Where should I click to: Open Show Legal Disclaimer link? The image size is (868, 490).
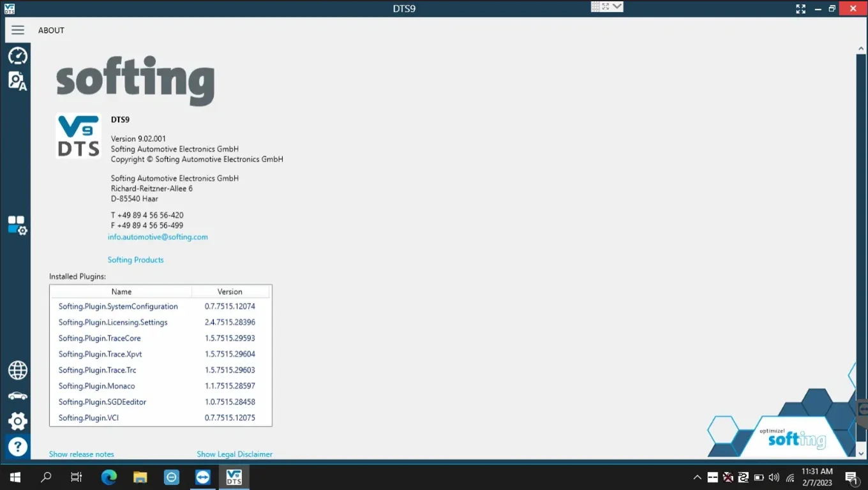coord(234,454)
